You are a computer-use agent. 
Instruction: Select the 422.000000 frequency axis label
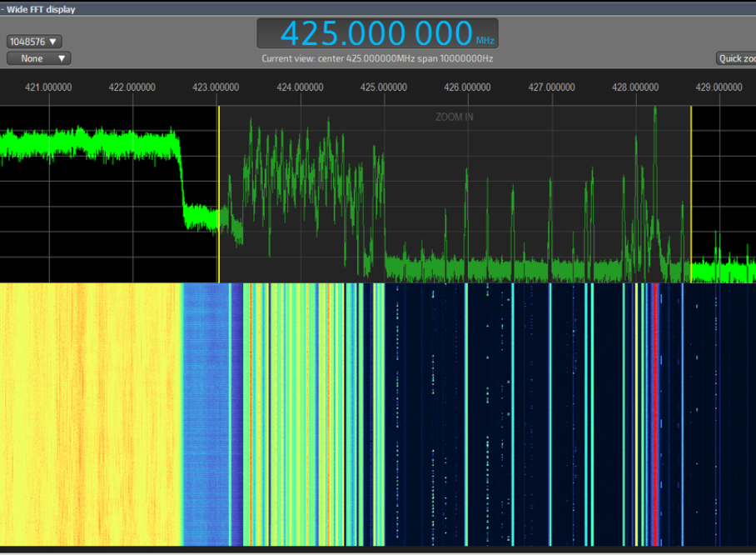132,87
